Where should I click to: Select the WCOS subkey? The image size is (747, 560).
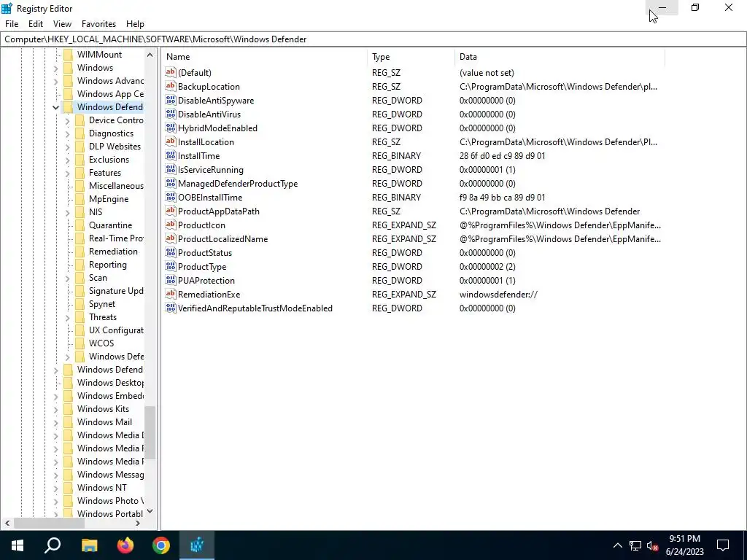(101, 343)
